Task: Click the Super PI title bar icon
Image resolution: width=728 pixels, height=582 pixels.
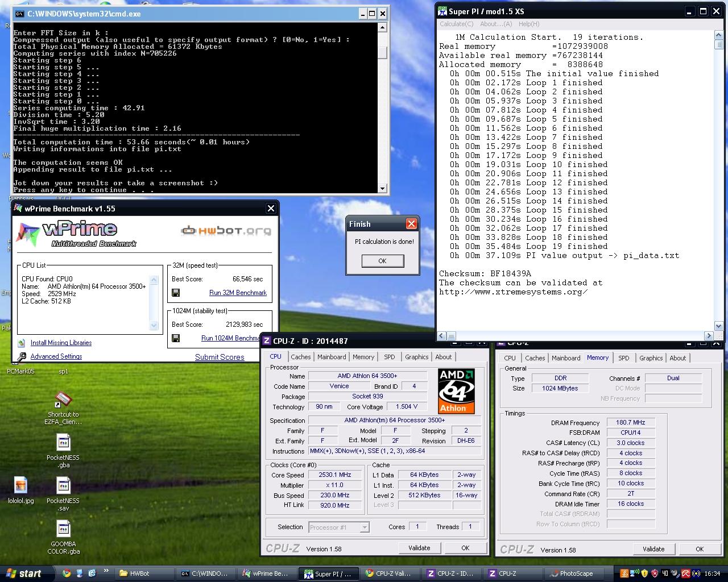Action: pos(442,11)
